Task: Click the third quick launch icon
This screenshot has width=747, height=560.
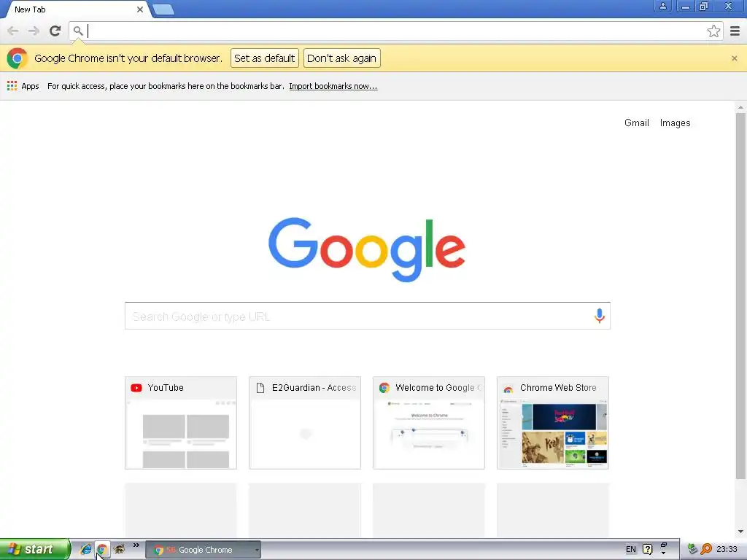Action: pyautogui.click(x=119, y=549)
